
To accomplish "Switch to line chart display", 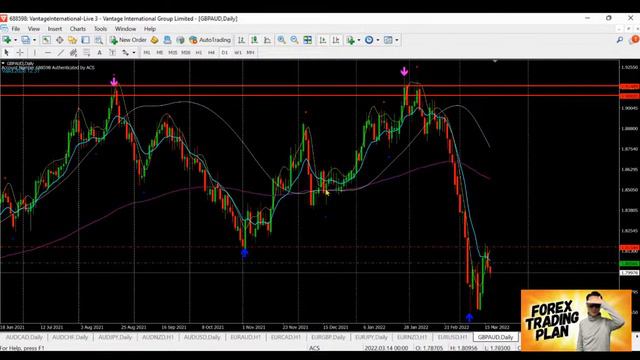I will pos(267,40).
